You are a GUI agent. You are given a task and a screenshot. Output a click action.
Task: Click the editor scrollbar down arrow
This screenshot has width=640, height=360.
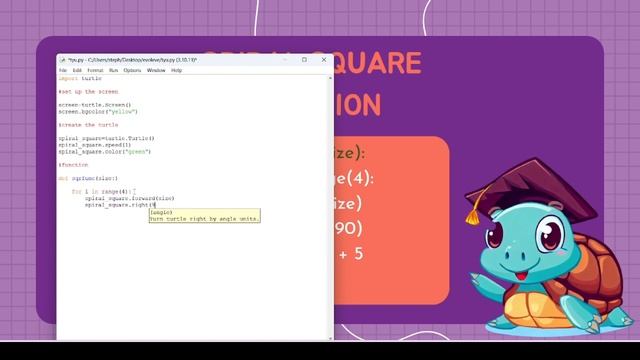[x=330, y=338]
